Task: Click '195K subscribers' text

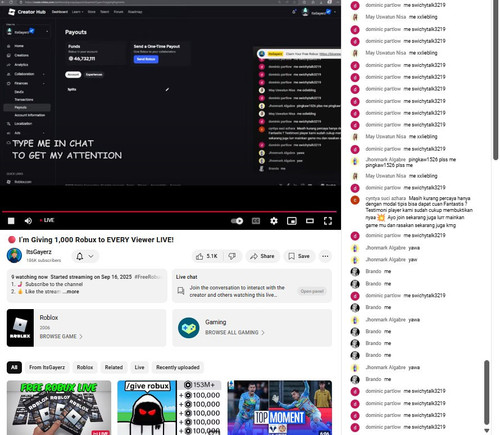Action: click(44, 260)
